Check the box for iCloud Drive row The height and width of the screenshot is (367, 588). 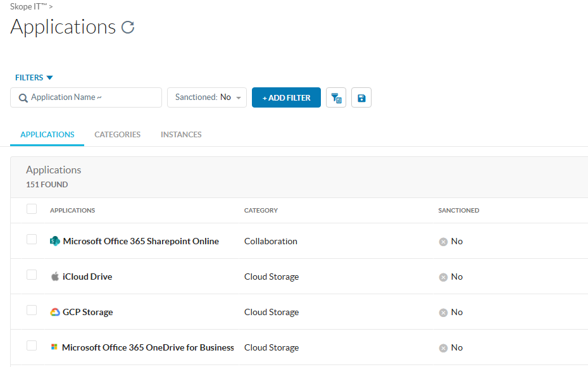coord(32,275)
